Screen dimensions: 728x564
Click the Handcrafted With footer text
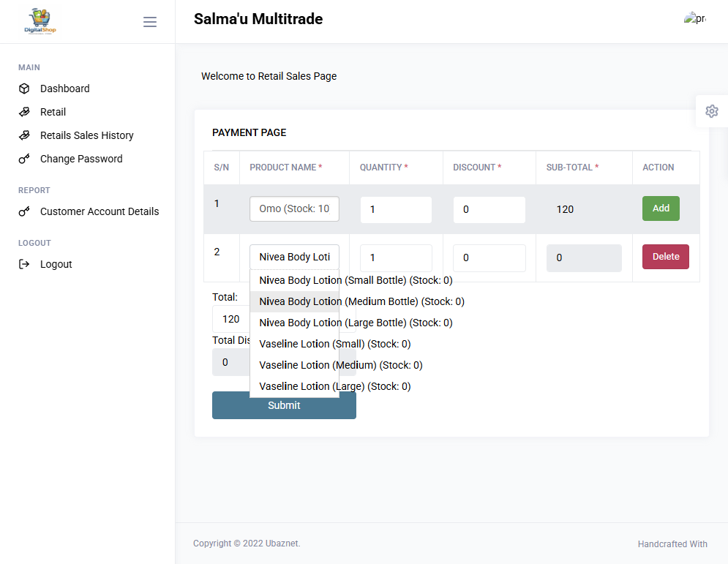(672, 544)
